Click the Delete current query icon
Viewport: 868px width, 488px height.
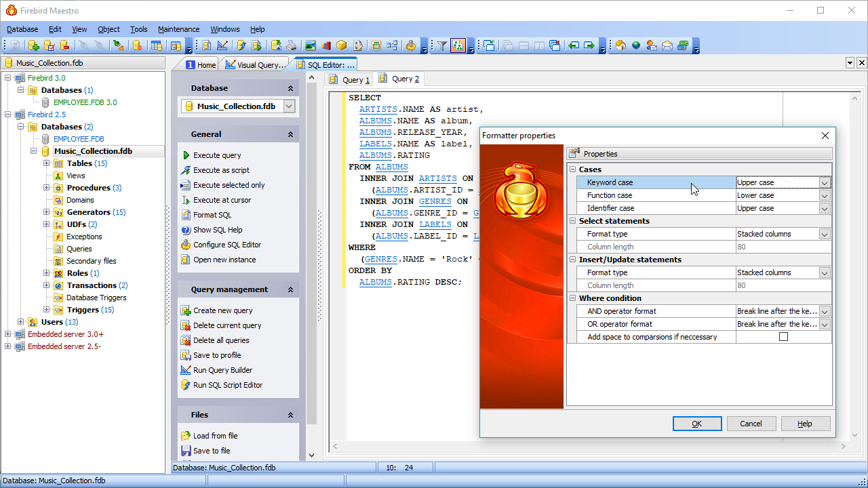pyautogui.click(x=186, y=325)
